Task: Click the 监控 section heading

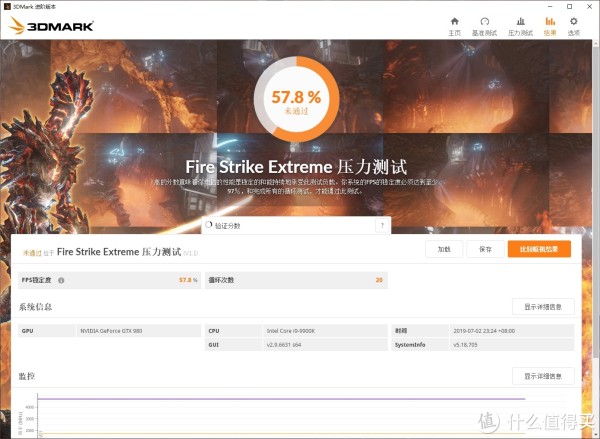Action: pos(27,376)
